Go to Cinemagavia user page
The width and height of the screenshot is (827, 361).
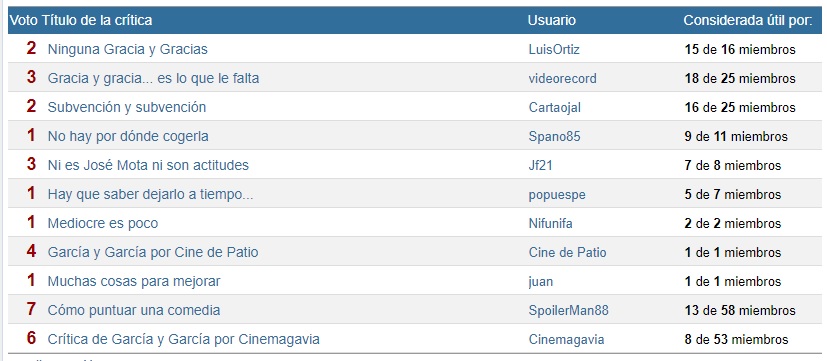coord(566,339)
